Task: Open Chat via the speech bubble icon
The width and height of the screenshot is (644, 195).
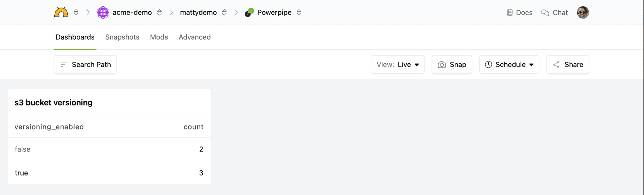Action: (545, 13)
